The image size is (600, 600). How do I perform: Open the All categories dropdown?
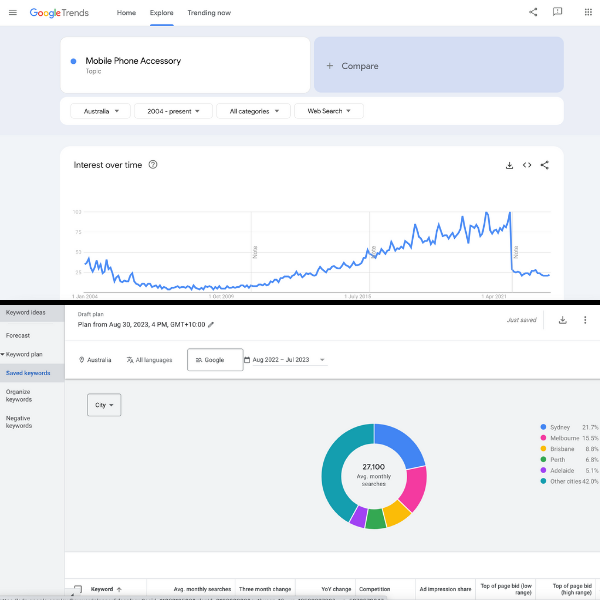(253, 111)
